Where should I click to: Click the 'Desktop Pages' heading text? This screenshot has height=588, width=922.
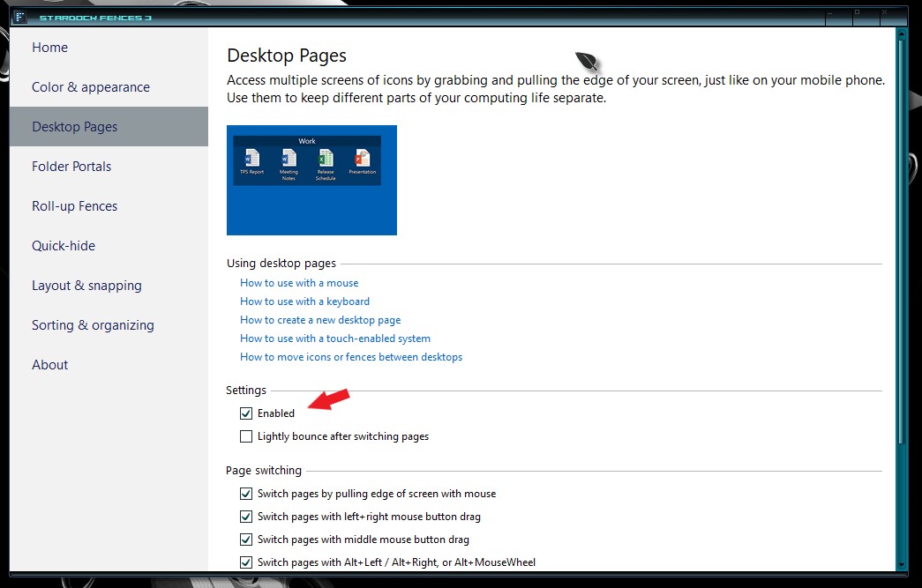287,56
